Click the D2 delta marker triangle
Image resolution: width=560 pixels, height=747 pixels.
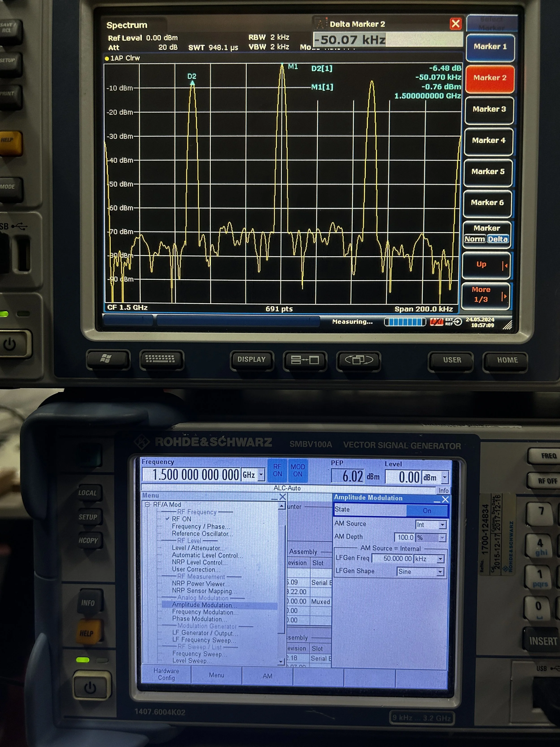tap(192, 83)
